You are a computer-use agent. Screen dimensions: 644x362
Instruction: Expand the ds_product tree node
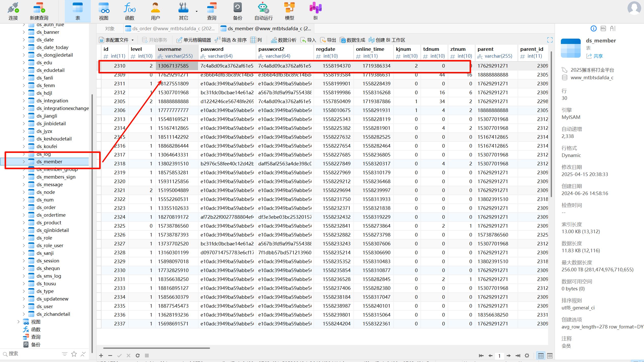coord(24,223)
